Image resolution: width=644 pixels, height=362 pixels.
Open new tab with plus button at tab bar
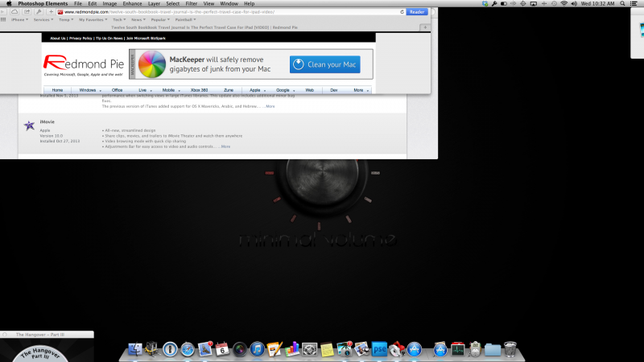tap(425, 27)
